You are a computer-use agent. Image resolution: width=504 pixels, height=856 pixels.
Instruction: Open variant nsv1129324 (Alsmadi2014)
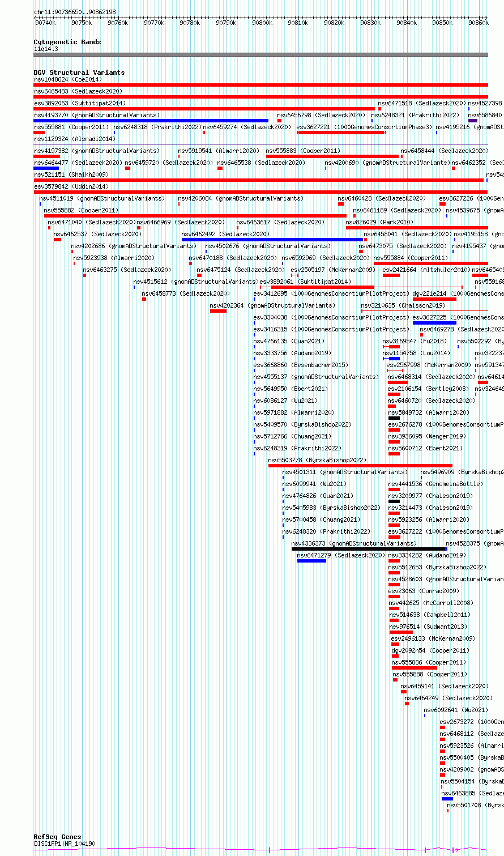75,139
